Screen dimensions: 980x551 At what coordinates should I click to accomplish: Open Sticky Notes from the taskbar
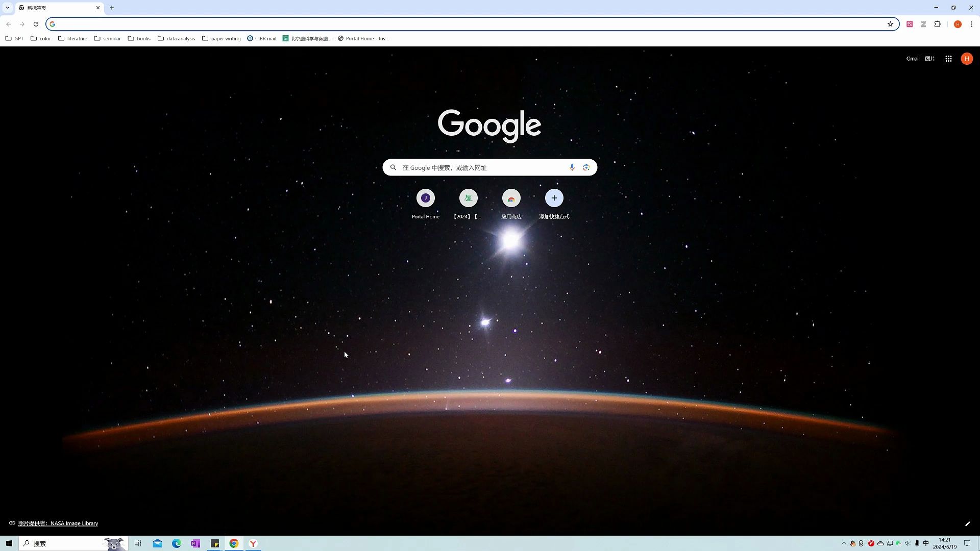pyautogui.click(x=215, y=543)
